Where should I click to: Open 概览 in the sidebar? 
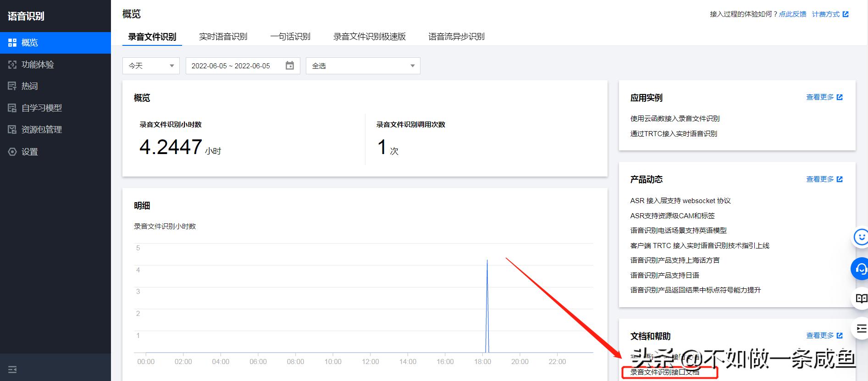tap(55, 43)
